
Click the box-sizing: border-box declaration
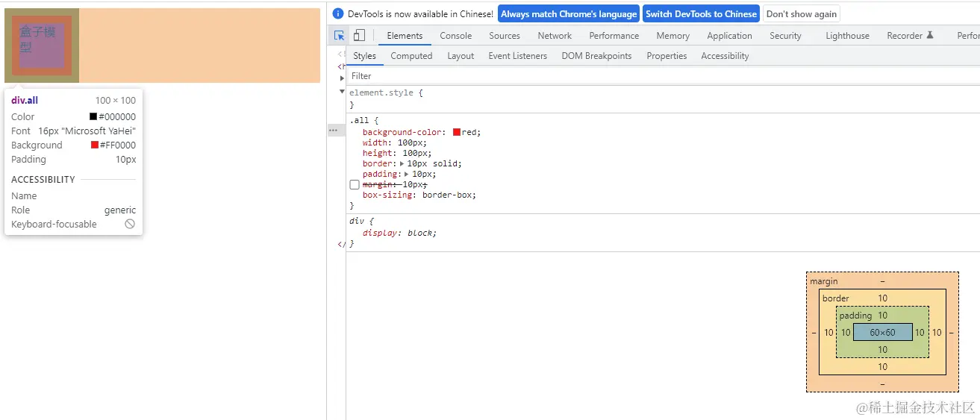pyautogui.click(x=419, y=195)
